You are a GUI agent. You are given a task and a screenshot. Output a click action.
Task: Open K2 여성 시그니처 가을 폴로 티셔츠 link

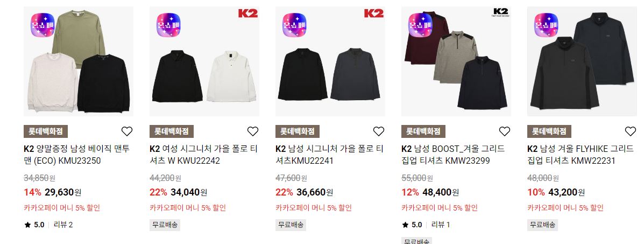click(x=204, y=155)
